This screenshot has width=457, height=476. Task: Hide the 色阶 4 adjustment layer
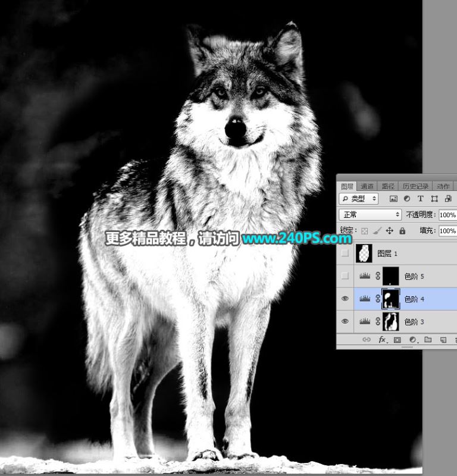click(345, 299)
